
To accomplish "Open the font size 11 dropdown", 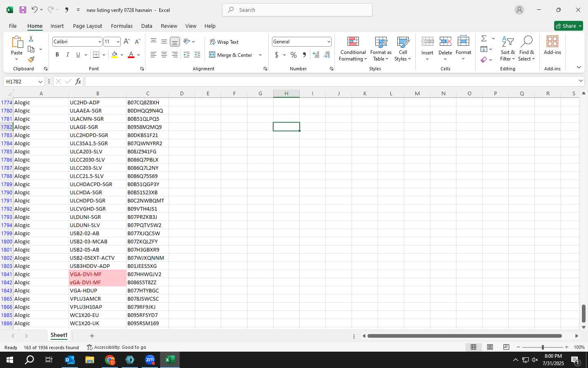I will [x=118, y=42].
